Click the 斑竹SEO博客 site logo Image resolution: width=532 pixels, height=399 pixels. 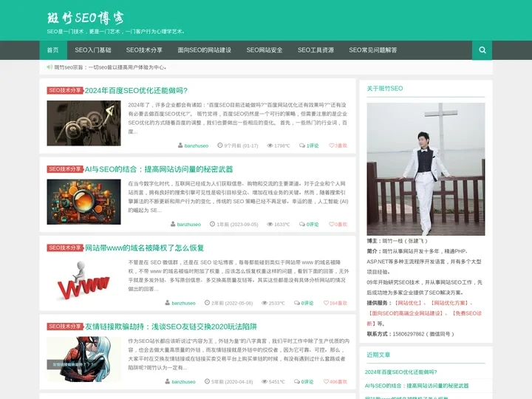[x=86, y=18]
